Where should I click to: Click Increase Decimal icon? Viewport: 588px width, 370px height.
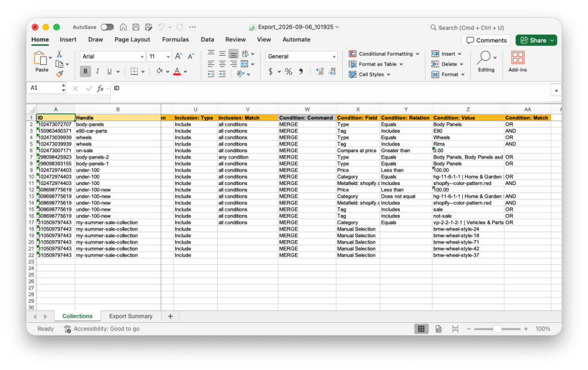coord(320,71)
